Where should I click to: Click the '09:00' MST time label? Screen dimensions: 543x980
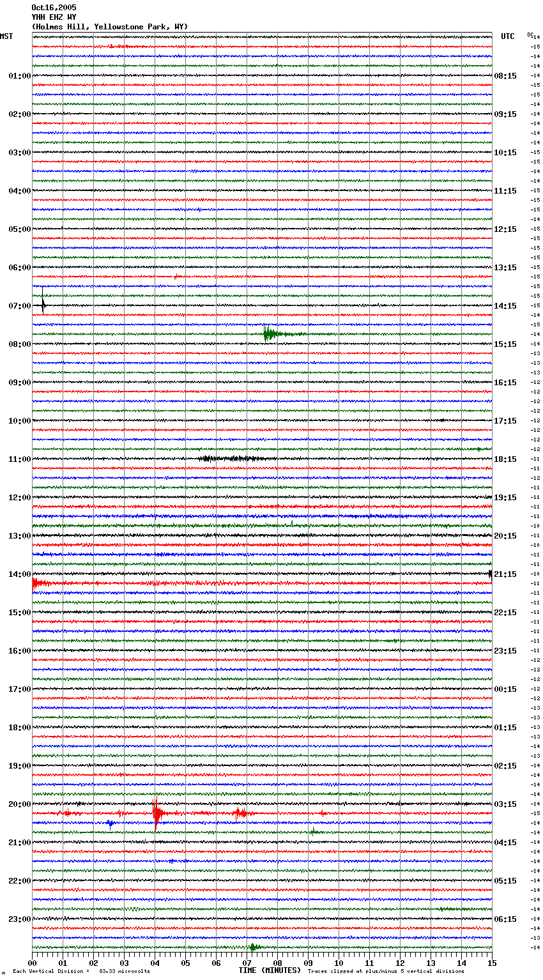point(20,383)
